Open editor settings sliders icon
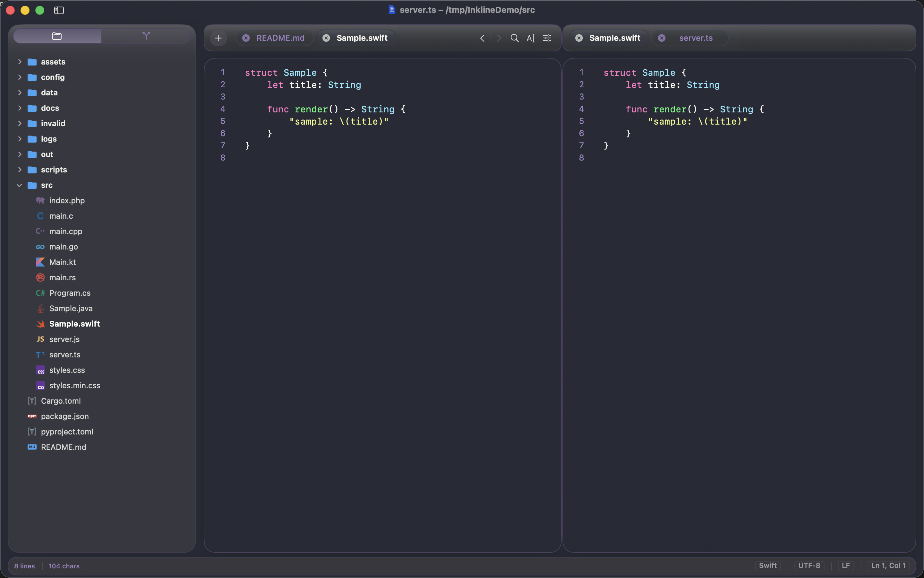The image size is (924, 578). (547, 38)
